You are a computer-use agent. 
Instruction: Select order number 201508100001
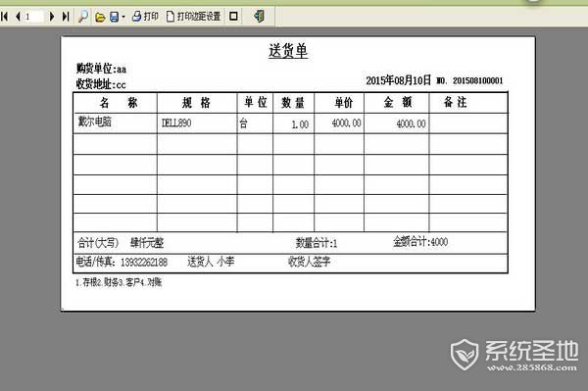point(477,80)
